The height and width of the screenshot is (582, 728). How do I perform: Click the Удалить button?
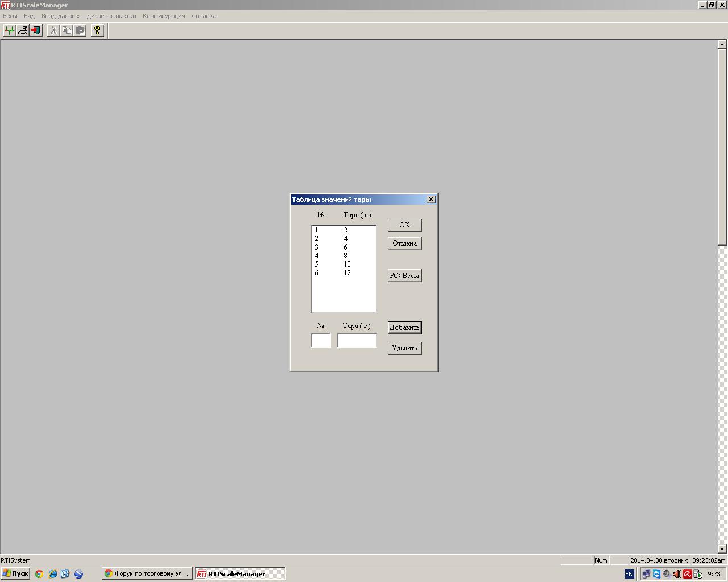click(x=404, y=348)
